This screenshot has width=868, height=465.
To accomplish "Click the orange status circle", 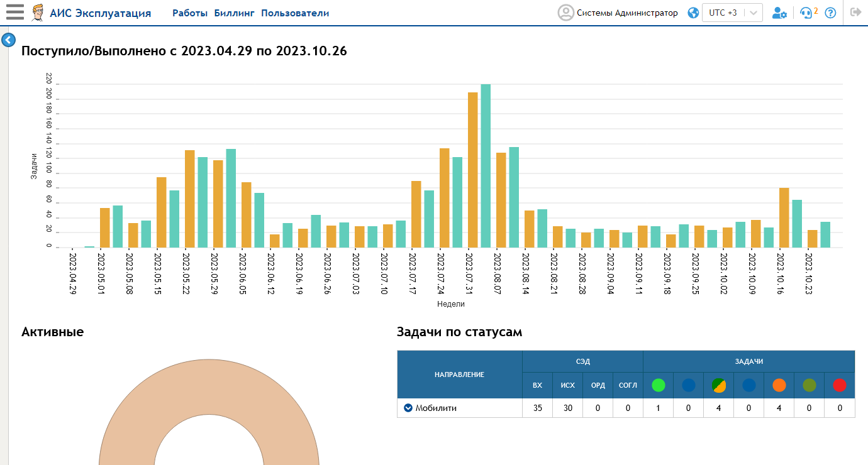I will [x=779, y=385].
